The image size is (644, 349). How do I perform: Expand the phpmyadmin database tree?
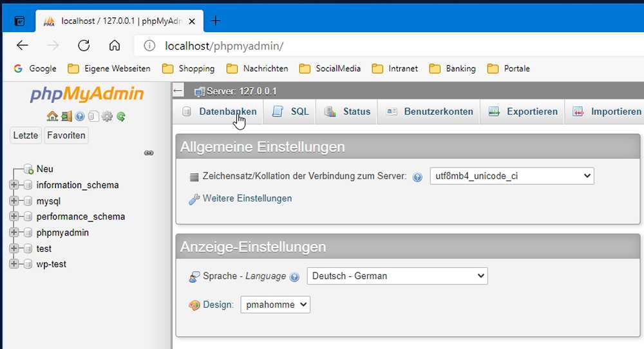(x=14, y=232)
